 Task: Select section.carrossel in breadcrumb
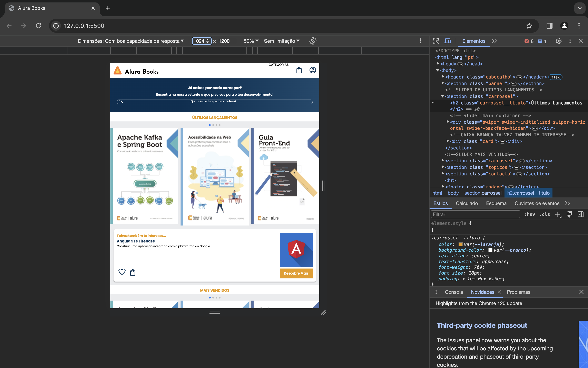click(x=483, y=193)
